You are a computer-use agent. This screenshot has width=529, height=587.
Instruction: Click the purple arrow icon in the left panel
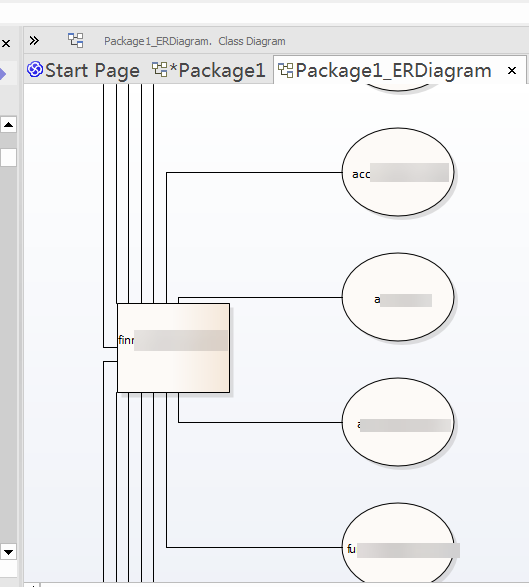pyautogui.click(x=3, y=74)
